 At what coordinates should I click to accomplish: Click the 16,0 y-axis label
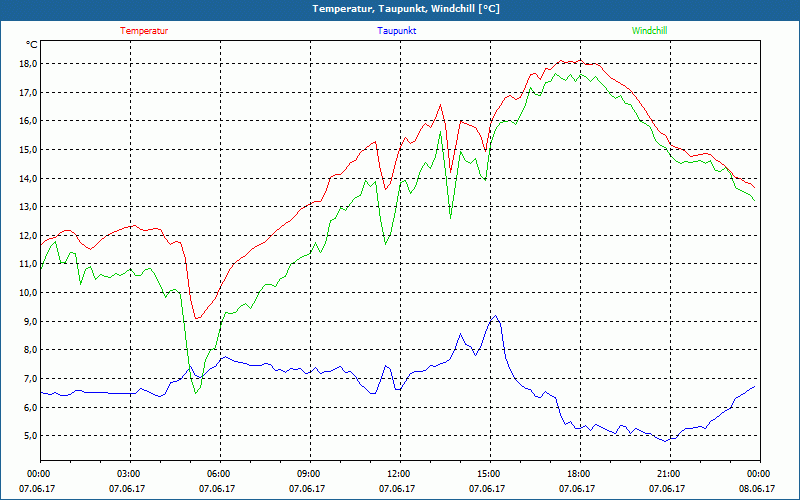28,121
